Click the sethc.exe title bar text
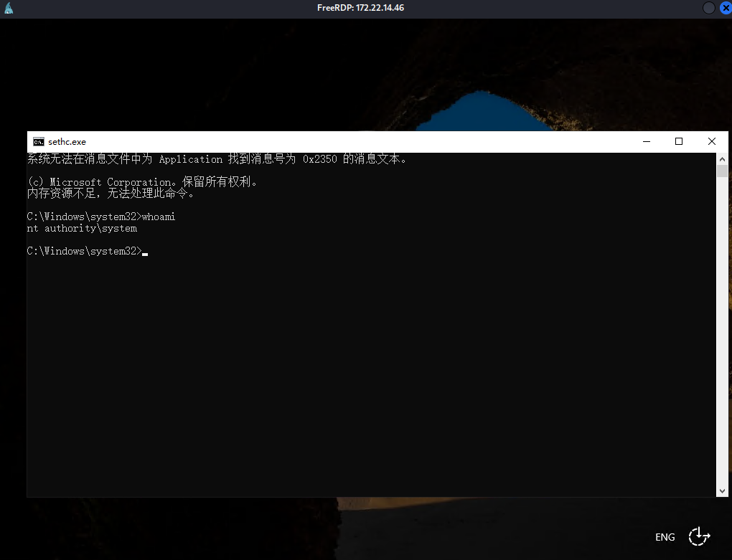The image size is (732, 560). coord(67,142)
